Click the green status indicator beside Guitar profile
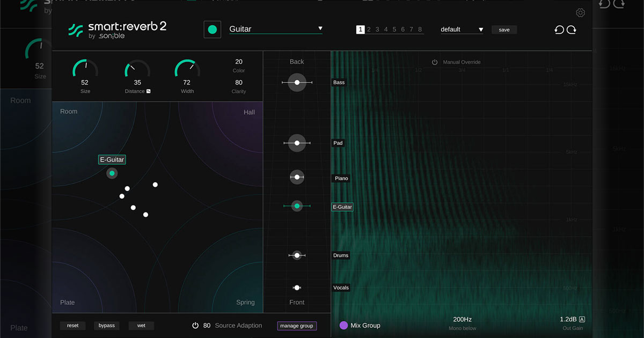 click(x=212, y=30)
